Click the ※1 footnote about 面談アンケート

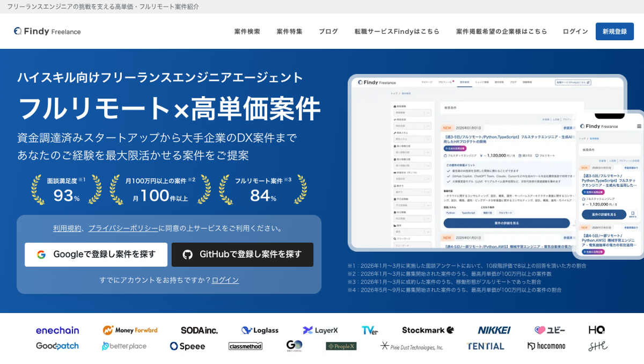click(467, 266)
